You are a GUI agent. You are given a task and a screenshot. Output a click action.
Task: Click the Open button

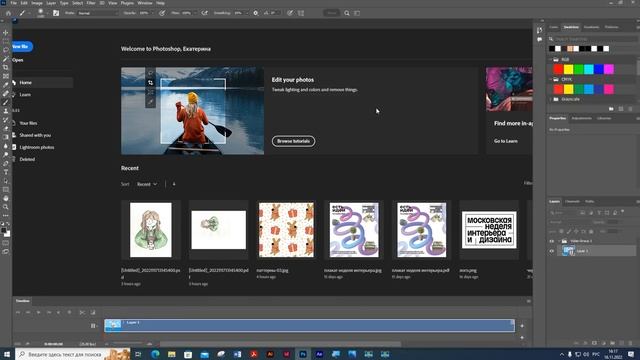pos(18,60)
